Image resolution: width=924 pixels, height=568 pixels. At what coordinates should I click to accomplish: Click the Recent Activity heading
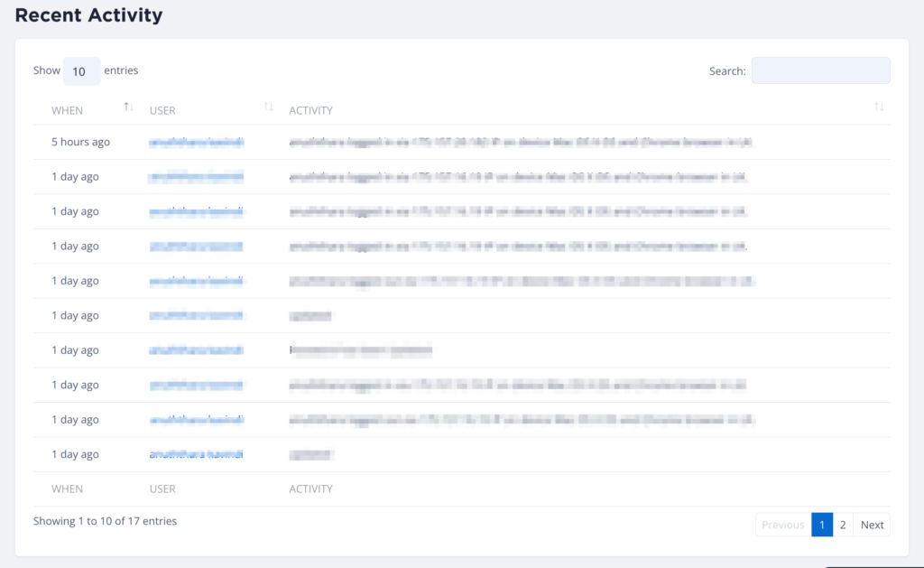pos(88,15)
